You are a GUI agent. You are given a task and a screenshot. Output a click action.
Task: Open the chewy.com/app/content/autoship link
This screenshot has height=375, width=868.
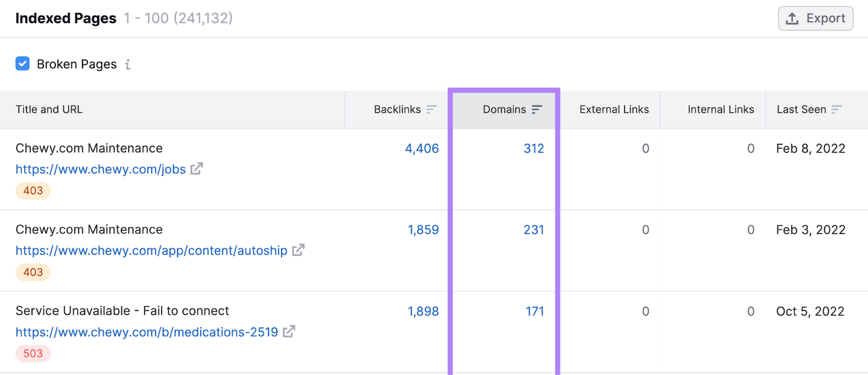(151, 251)
